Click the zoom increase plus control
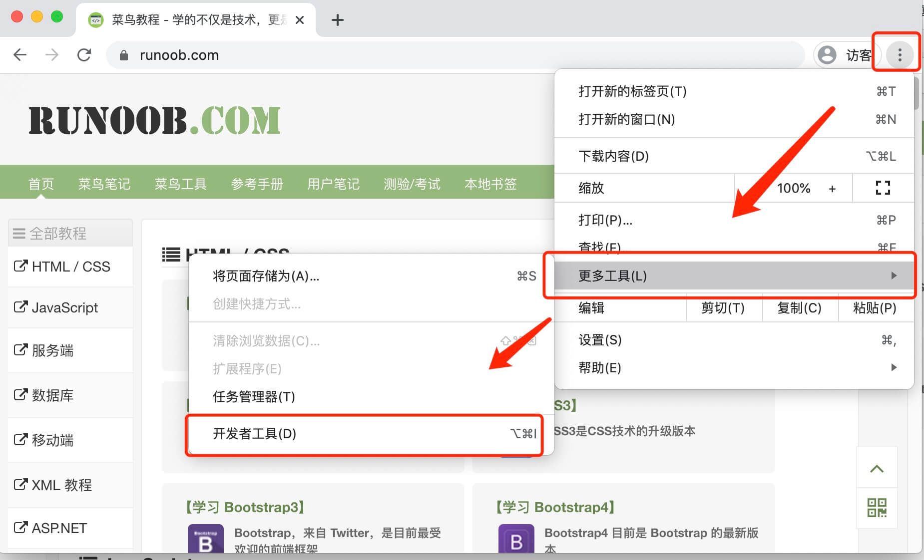The image size is (924, 560). click(x=832, y=188)
